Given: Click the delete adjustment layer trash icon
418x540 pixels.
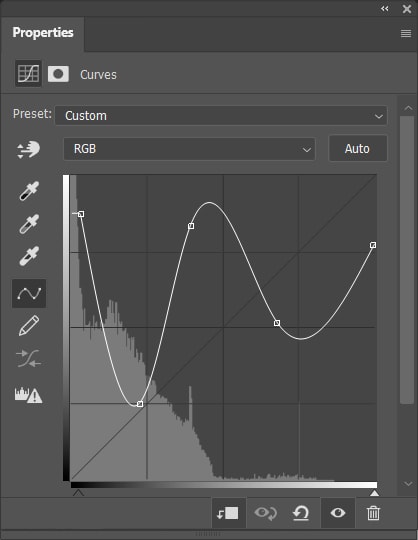Looking at the screenshot, I should 373,513.
